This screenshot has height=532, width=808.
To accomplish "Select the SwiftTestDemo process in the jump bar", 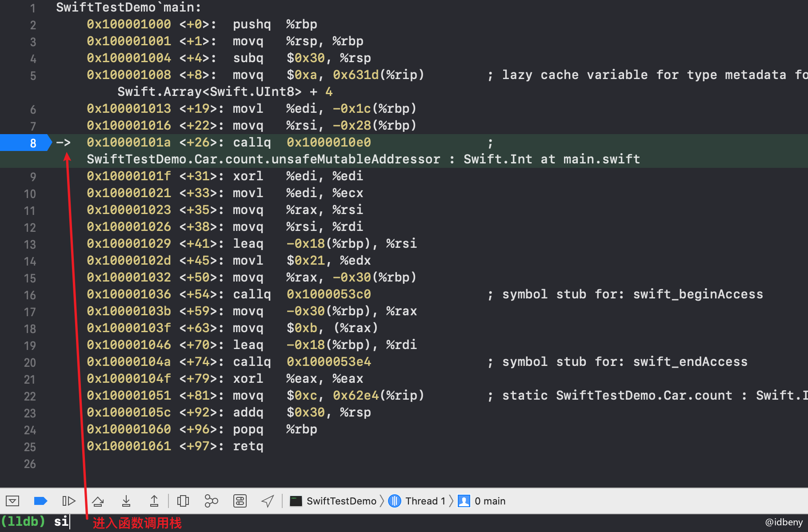I will (333, 501).
